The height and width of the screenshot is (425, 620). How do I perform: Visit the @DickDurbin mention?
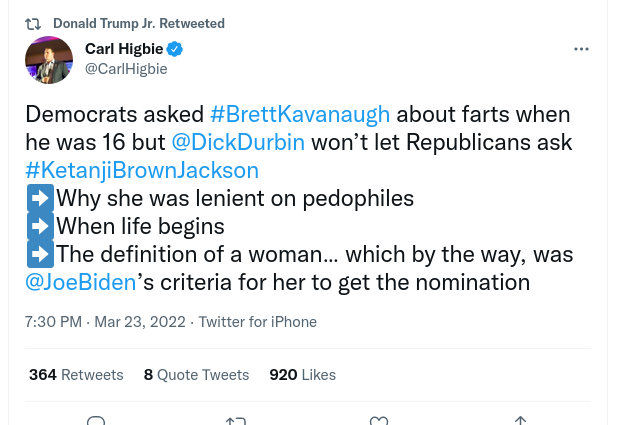[238, 142]
